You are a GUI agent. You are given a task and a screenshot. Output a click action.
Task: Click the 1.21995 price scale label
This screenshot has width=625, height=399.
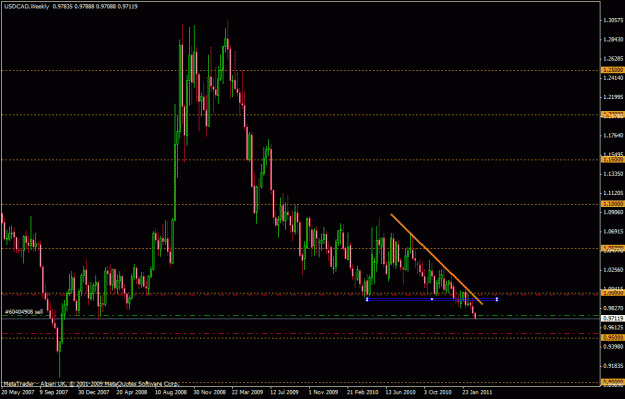[x=613, y=97]
